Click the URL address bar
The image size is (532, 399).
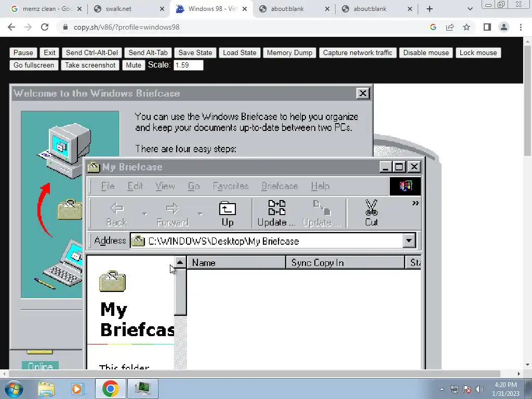pos(244,27)
